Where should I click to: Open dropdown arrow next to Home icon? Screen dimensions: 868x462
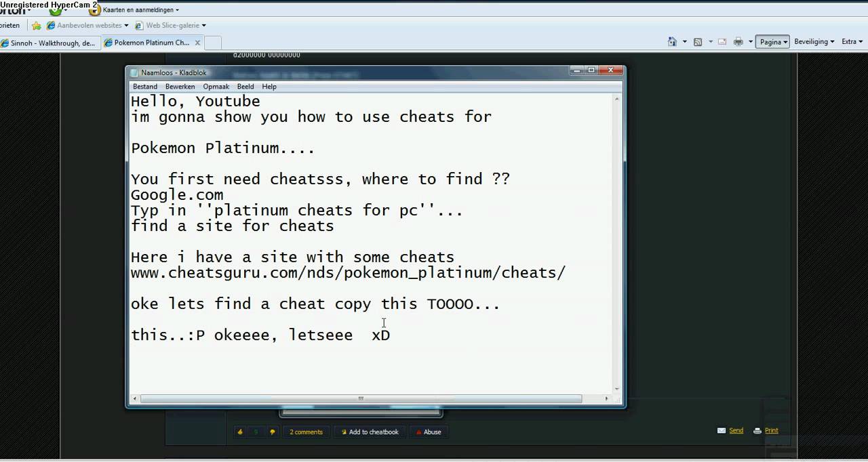click(684, 42)
